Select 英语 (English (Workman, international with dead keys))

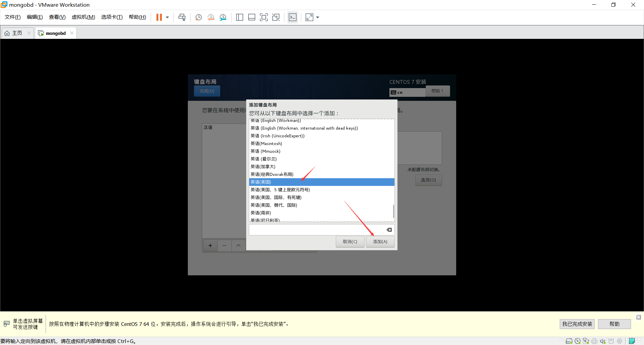[322, 128]
